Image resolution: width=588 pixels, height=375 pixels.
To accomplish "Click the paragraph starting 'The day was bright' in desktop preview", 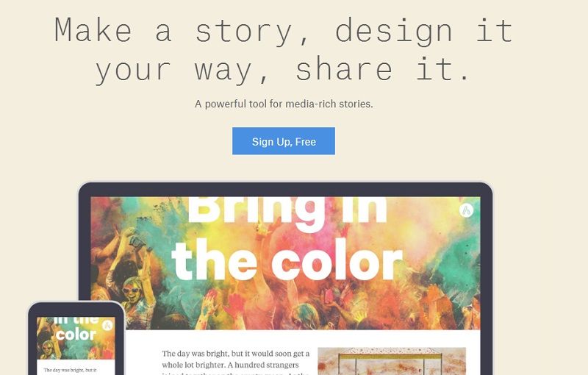I will point(236,362).
